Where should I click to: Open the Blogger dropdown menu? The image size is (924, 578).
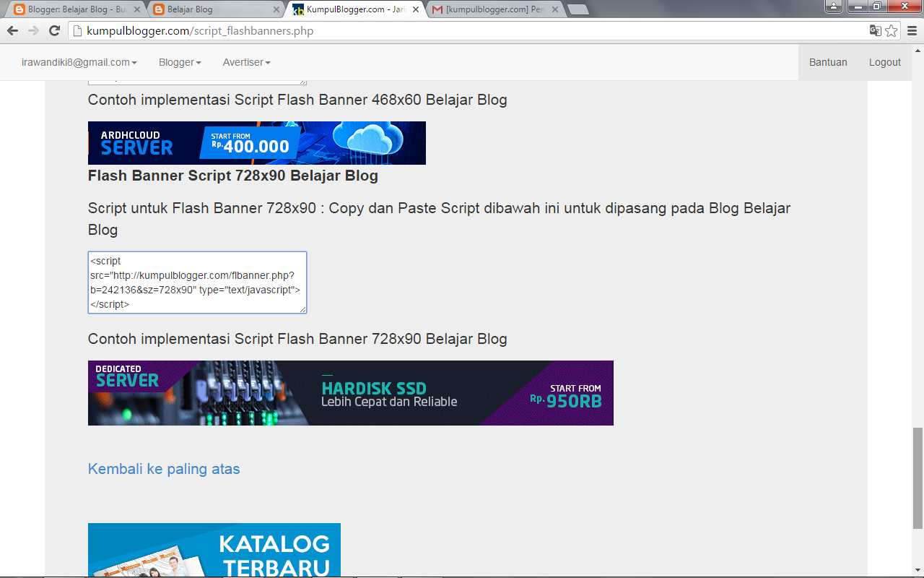click(180, 62)
